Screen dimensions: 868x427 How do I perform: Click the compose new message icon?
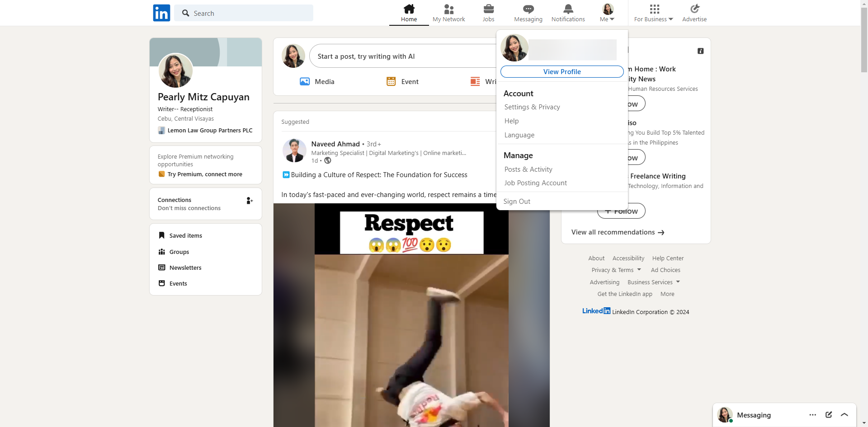[x=829, y=415]
